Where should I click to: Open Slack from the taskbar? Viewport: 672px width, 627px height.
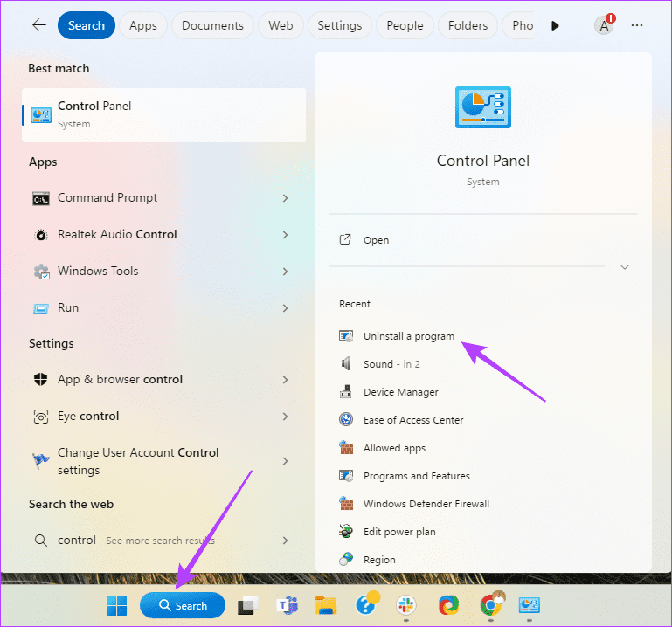tap(406, 605)
